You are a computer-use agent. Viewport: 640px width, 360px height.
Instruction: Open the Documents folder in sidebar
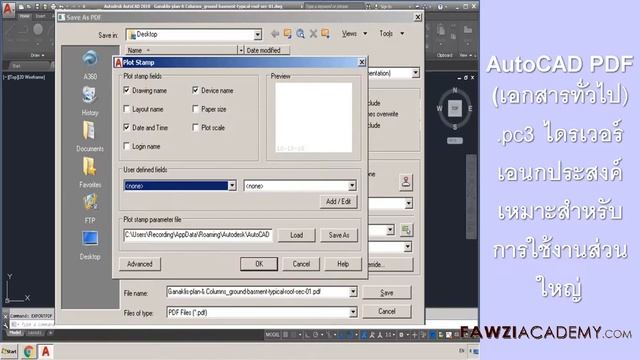(x=90, y=137)
